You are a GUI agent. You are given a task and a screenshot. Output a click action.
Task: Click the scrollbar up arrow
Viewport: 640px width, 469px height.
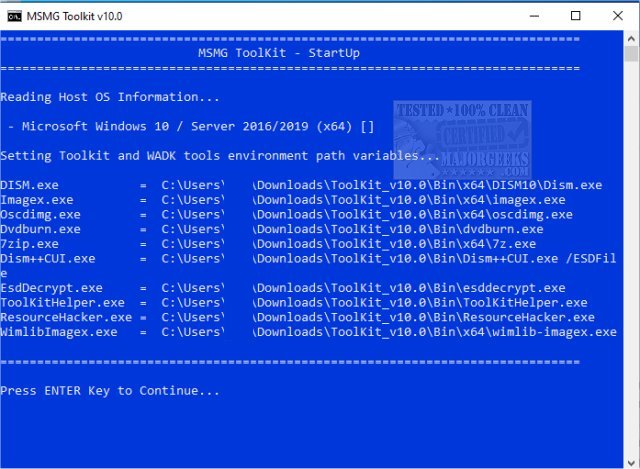[x=631, y=39]
